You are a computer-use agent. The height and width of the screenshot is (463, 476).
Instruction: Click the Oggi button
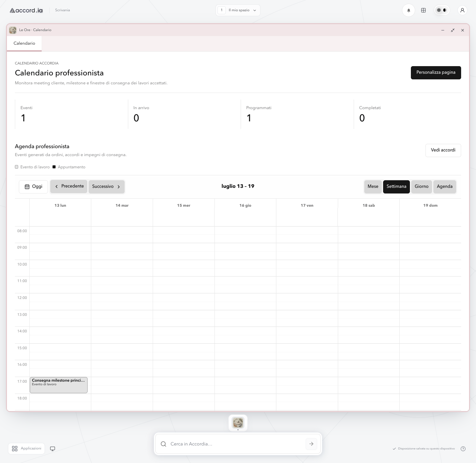pos(33,187)
